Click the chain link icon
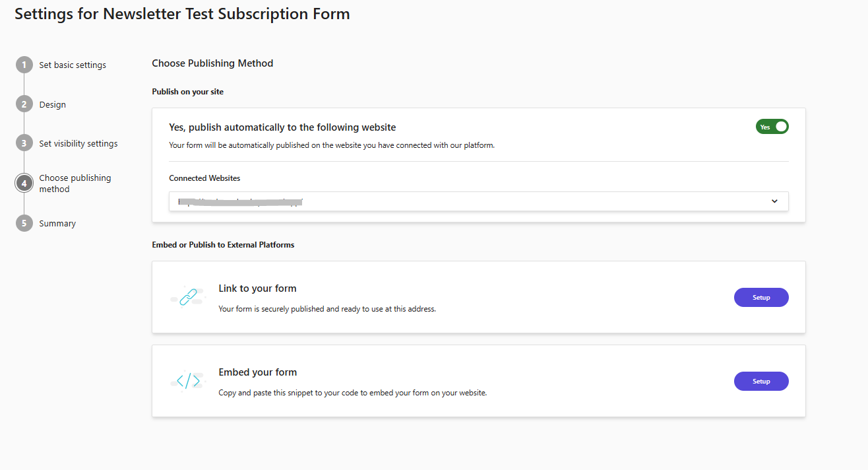868x470 pixels. pyautogui.click(x=188, y=297)
